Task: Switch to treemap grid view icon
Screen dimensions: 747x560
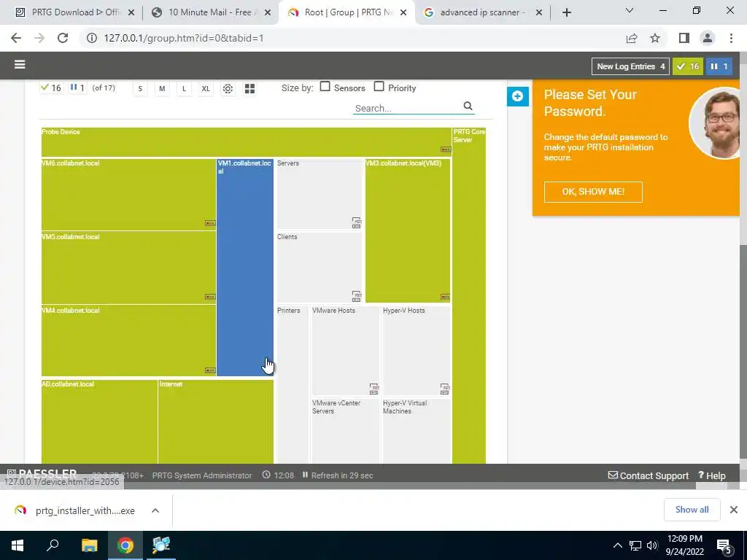Action: pyautogui.click(x=249, y=88)
